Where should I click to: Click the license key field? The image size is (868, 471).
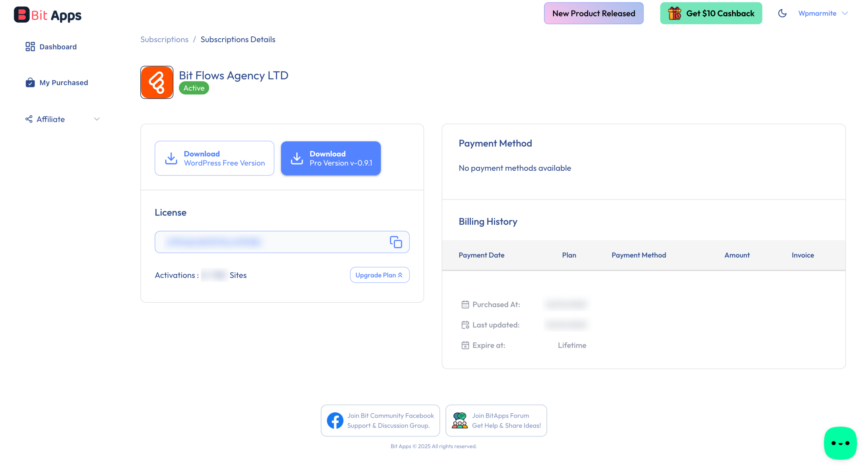coord(282,242)
